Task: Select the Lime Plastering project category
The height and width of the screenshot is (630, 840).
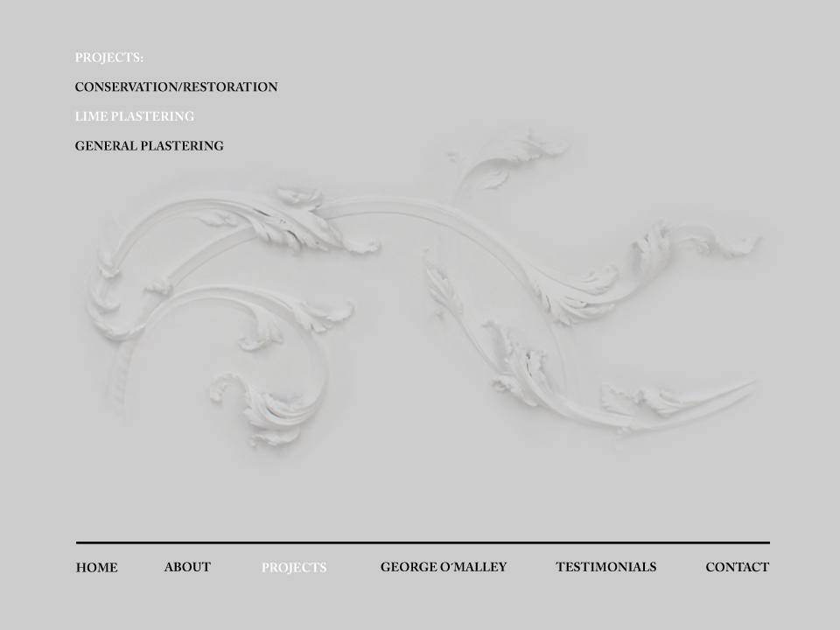Action: [135, 116]
